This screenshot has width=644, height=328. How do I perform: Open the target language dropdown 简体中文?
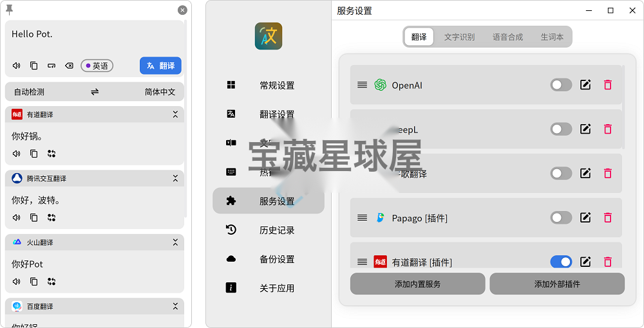tap(160, 92)
